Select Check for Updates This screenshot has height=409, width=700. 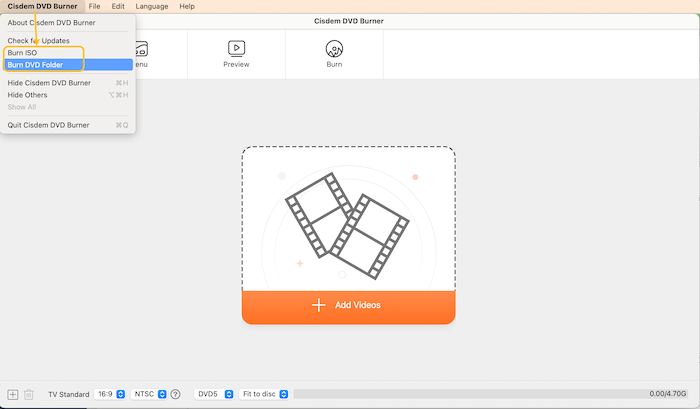coord(68,41)
